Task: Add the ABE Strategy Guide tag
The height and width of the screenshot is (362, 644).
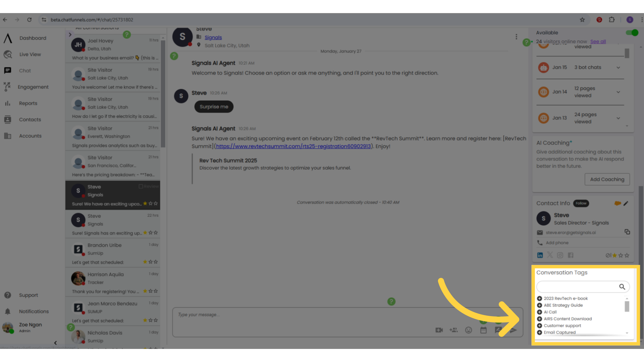Action: click(539, 305)
